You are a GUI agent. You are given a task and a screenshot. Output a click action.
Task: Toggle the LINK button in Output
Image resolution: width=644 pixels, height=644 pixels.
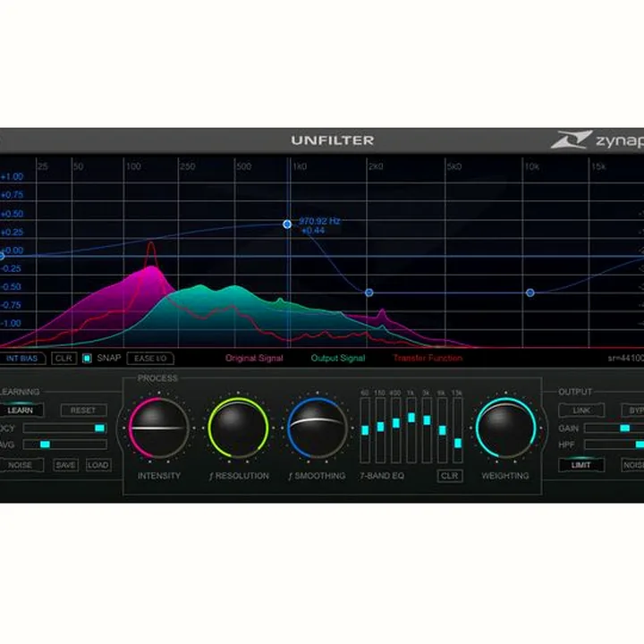coord(581,411)
